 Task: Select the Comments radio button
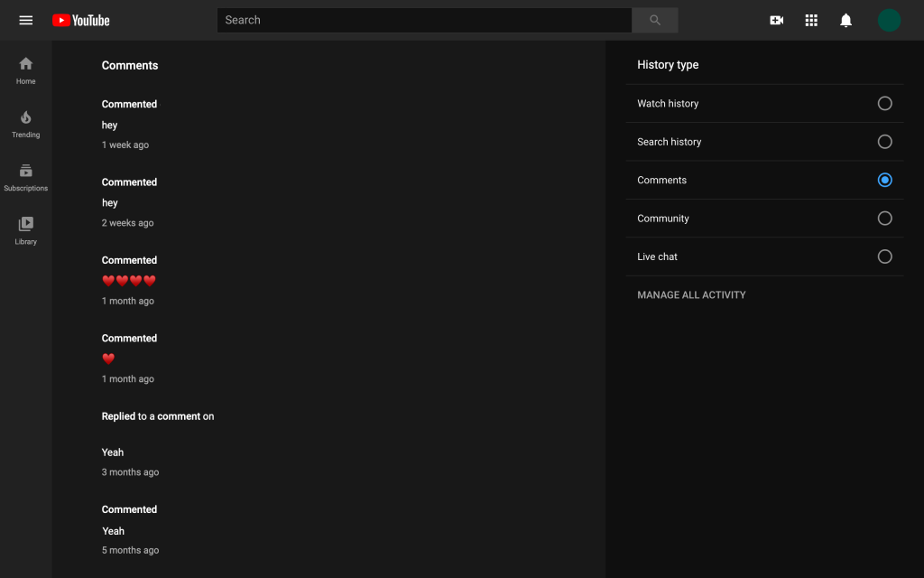[x=884, y=180]
